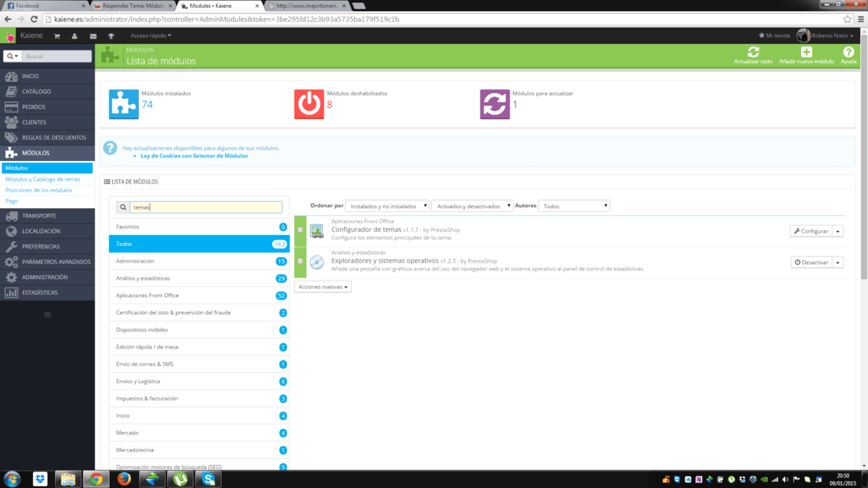
Task: Click the Exploradores y sistemas operativos module icon
Action: tap(316, 262)
